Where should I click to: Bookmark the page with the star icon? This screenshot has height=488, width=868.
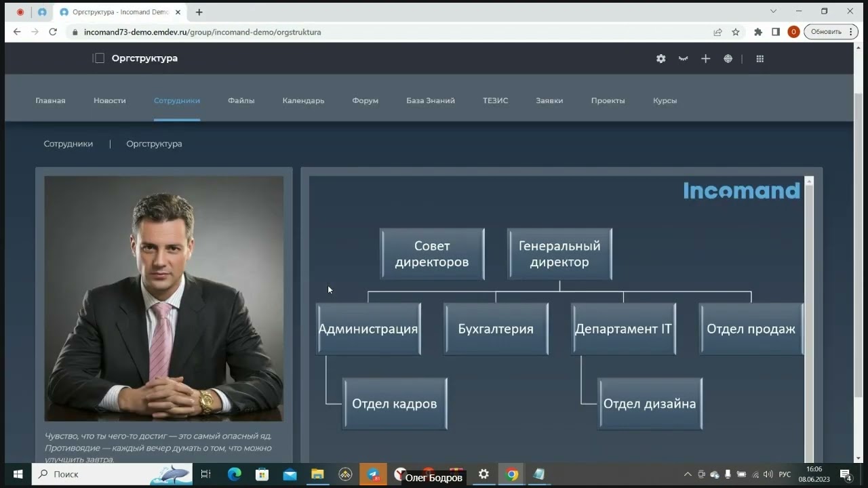pos(736,32)
